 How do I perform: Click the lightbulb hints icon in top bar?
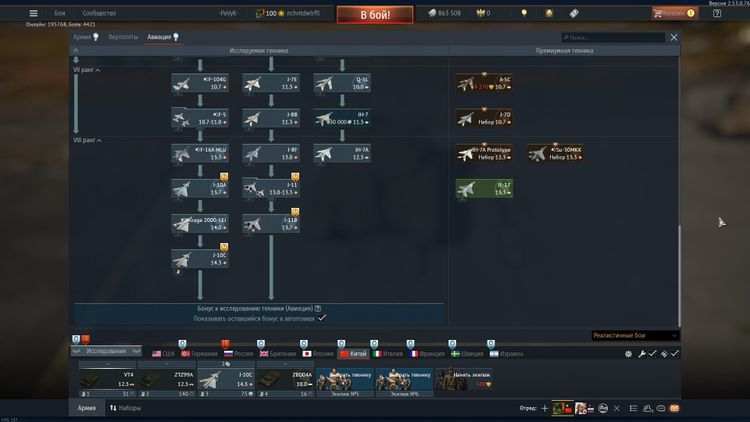pos(522,13)
